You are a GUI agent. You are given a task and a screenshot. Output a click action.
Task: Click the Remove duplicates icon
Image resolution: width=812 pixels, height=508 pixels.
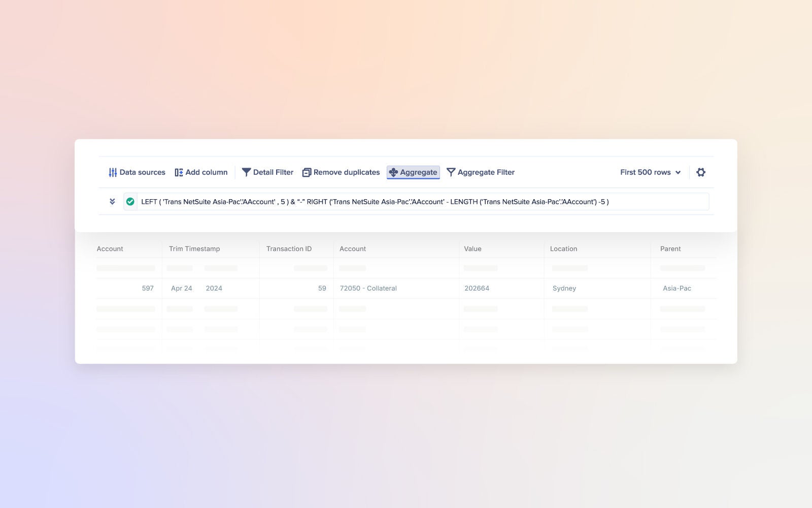[x=307, y=172]
